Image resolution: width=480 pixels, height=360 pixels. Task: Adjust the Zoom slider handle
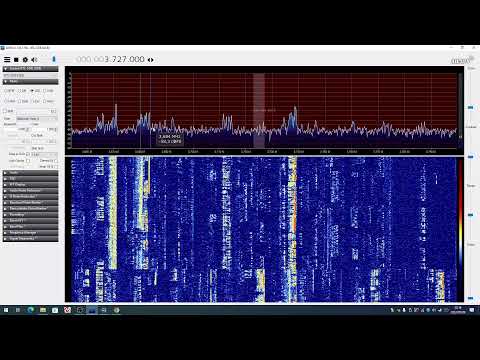tap(470, 107)
